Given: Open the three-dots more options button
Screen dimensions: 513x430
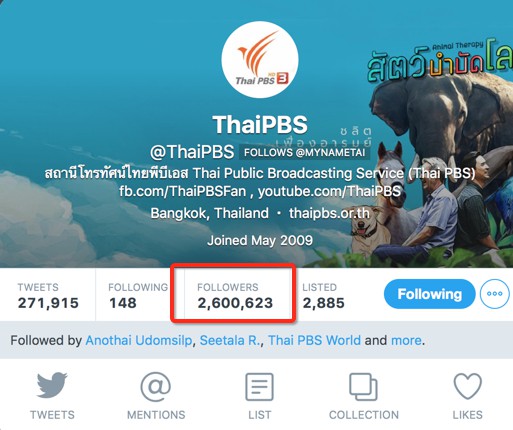Looking at the screenshot, I should coord(495,294).
